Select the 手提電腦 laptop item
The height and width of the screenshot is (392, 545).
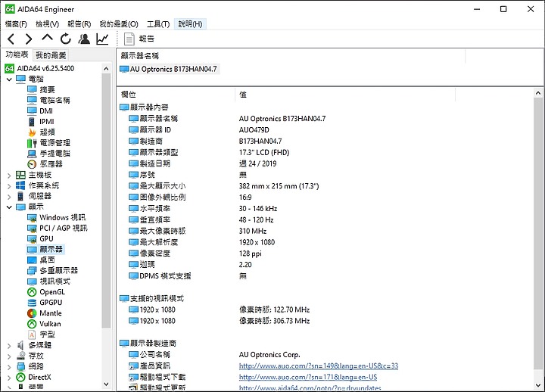[x=48, y=154]
